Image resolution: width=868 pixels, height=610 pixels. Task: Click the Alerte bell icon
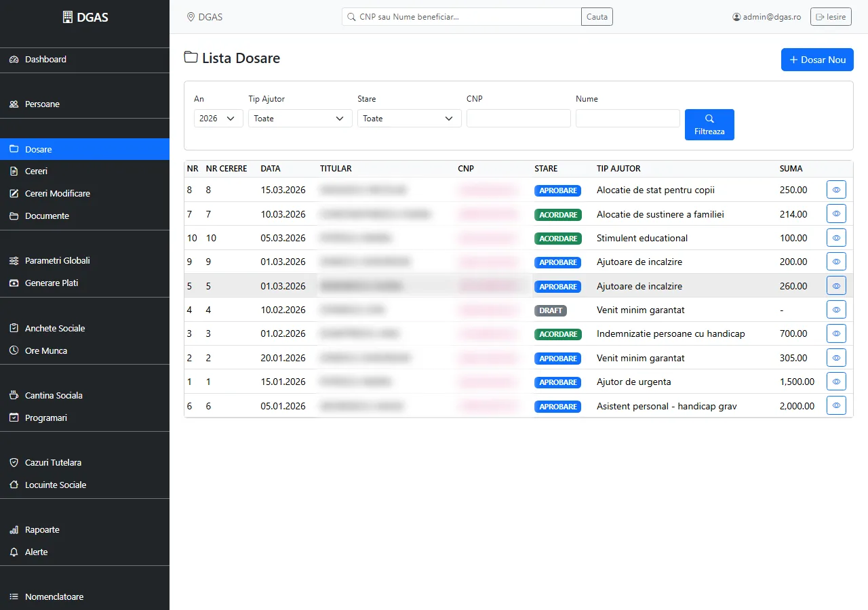14,552
